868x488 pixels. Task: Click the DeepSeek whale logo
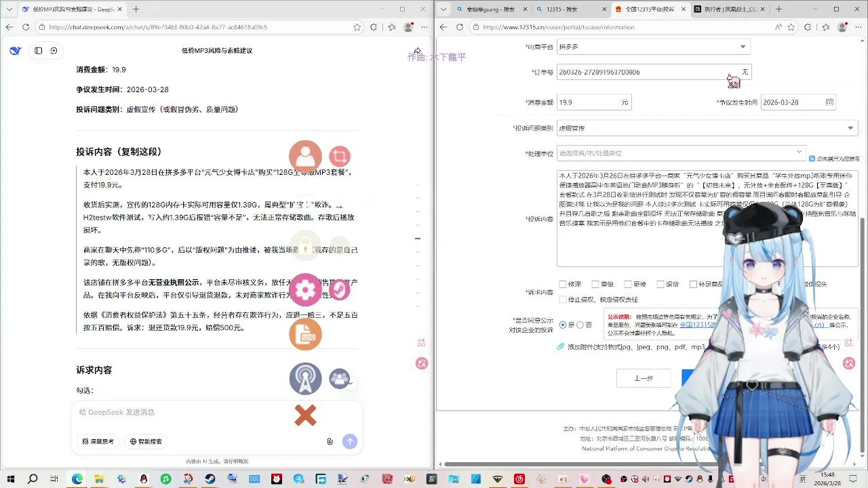point(15,51)
